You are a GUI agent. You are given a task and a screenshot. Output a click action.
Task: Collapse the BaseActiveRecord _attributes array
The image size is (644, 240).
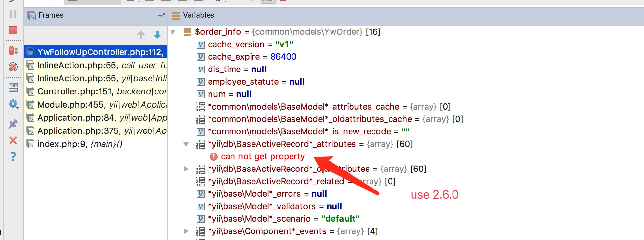186,144
